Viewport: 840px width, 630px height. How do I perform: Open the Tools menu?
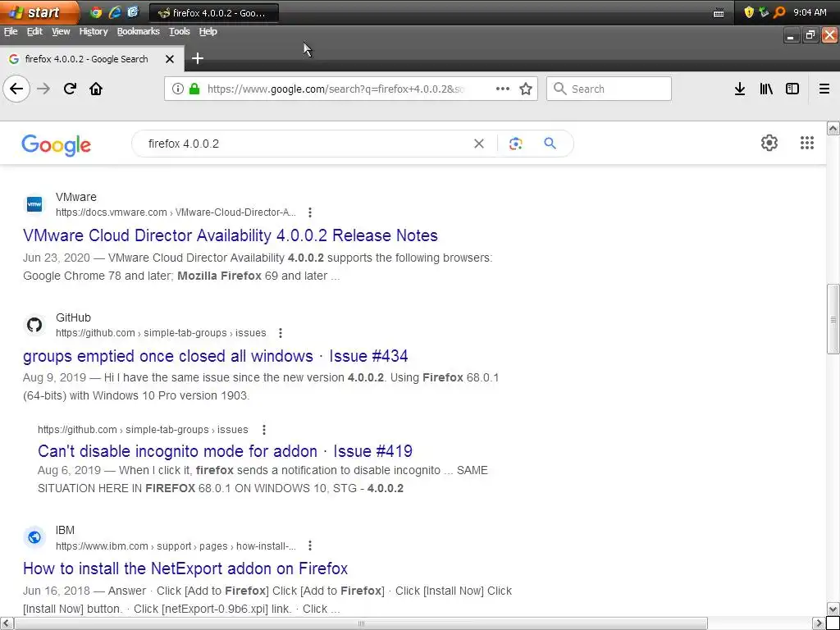click(179, 31)
